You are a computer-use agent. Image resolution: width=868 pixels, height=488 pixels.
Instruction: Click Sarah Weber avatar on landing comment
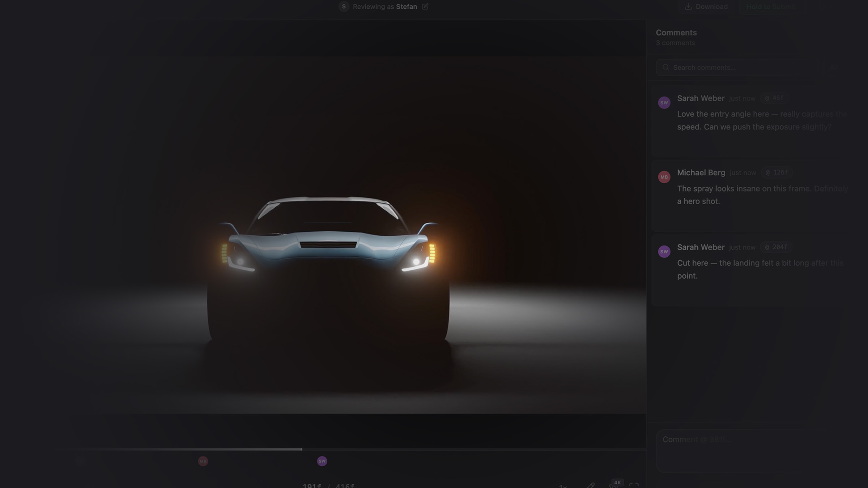(x=664, y=252)
